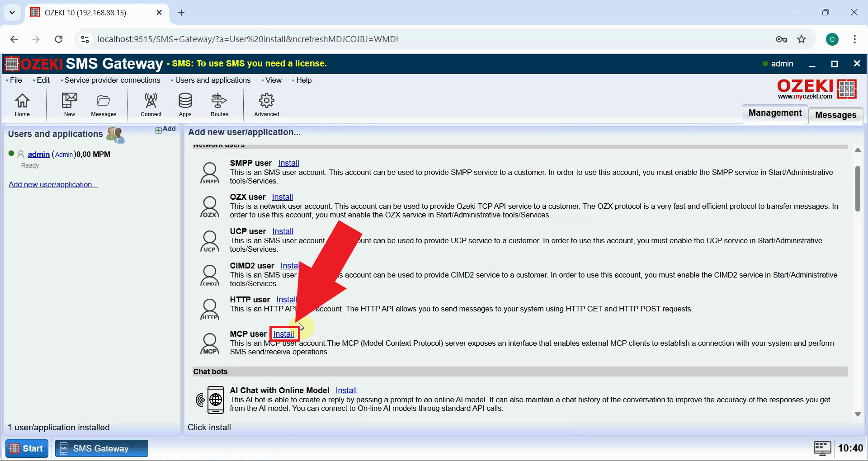868x461 pixels.
Task: Open the Apps toolbar icon
Action: 185,104
